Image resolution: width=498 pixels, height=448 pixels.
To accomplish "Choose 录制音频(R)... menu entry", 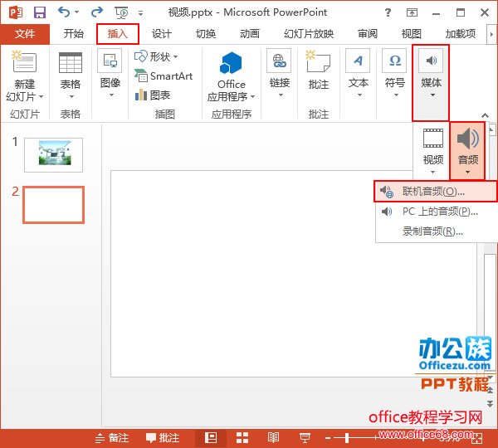I will (x=436, y=231).
